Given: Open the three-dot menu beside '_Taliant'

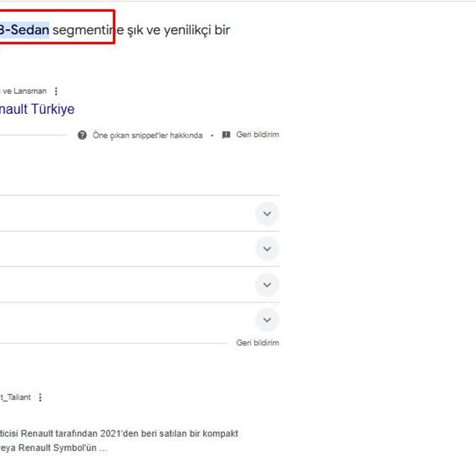Looking at the screenshot, I should [x=40, y=397].
